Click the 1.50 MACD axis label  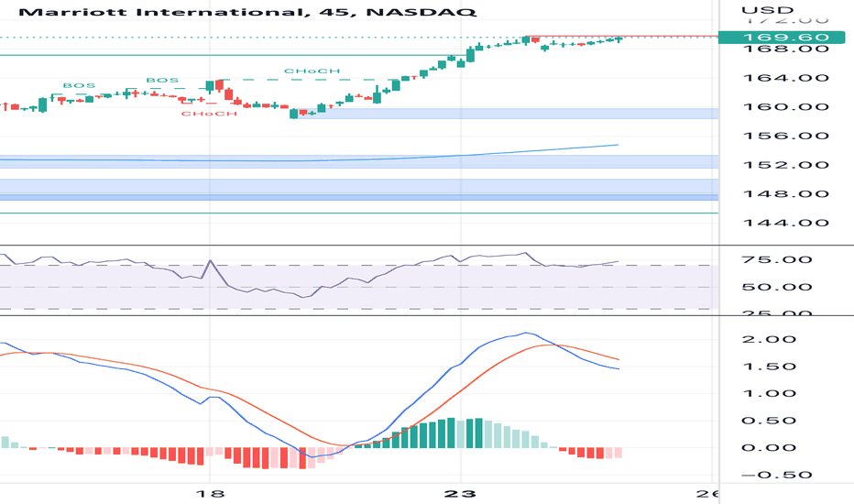(769, 367)
